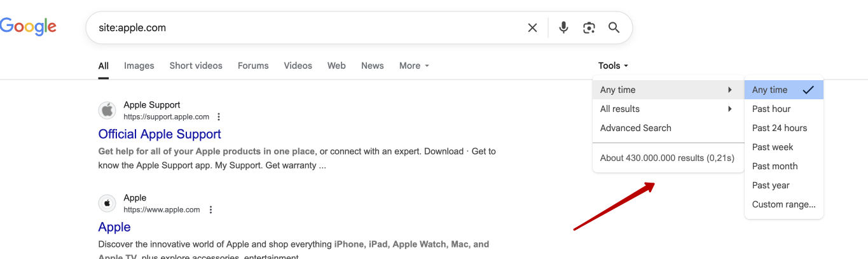
Task: Switch to the Images tab
Action: [139, 66]
